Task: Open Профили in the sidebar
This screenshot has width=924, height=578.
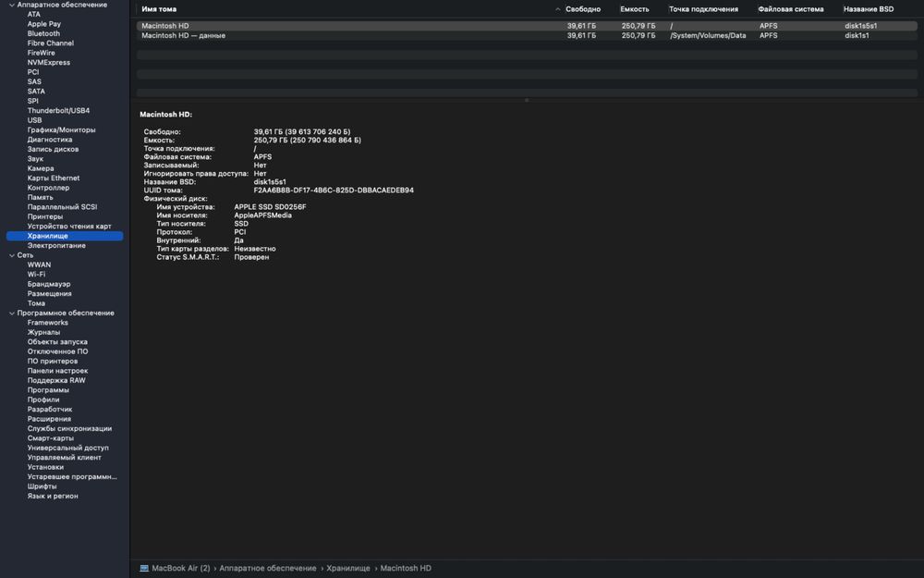Action: (x=43, y=400)
